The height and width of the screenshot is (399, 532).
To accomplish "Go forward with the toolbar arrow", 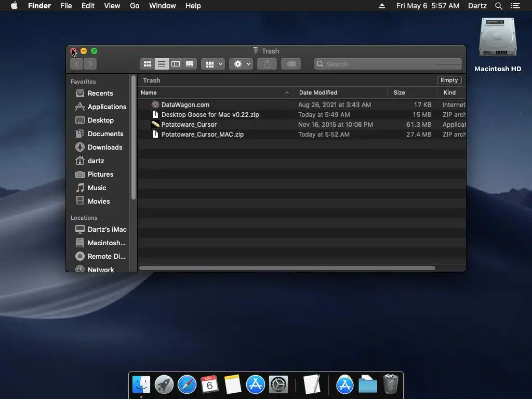I will (90, 64).
